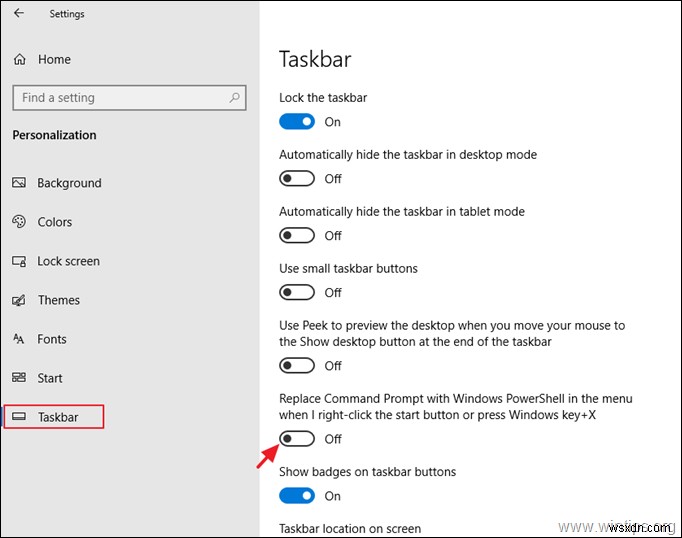Click the back arrow icon
The image size is (682, 538).
20,14
